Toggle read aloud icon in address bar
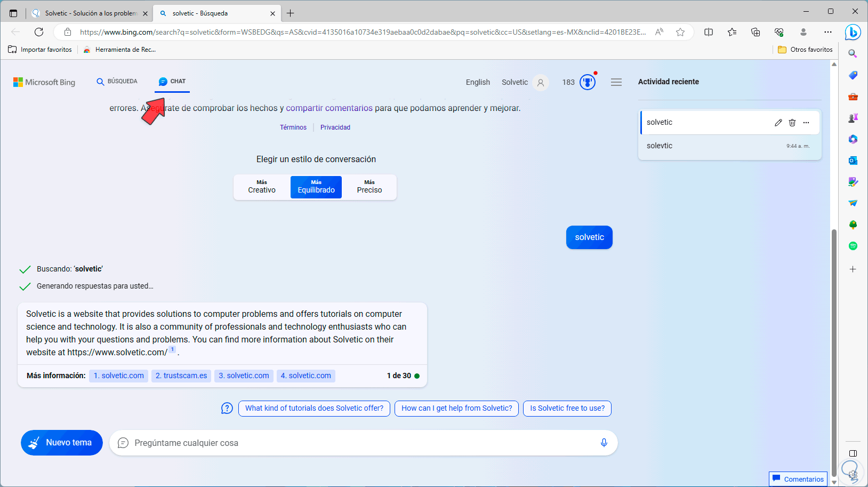Viewport: 868px width, 487px height. click(x=660, y=32)
